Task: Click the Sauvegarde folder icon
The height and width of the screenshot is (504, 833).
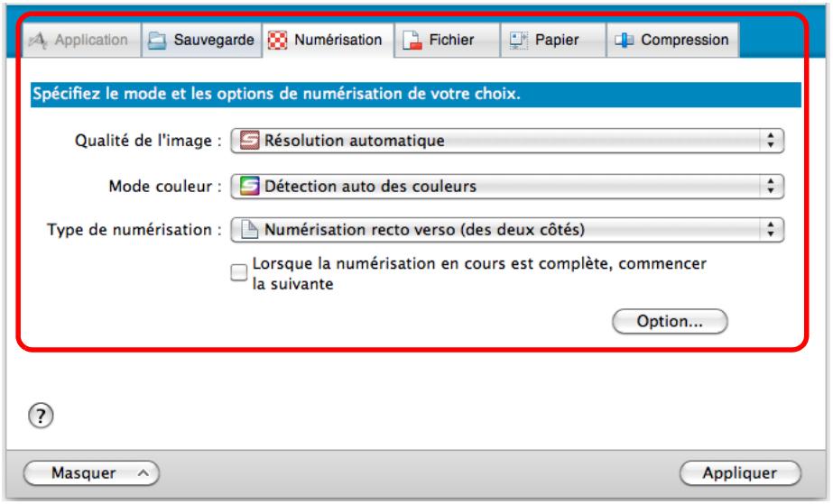Action: [157, 41]
